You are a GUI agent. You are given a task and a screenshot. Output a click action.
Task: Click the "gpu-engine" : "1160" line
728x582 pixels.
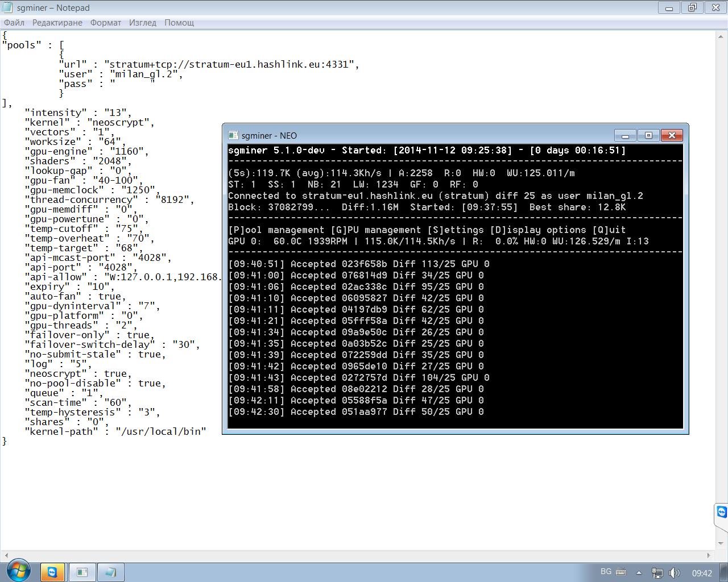pyautogui.click(x=86, y=151)
